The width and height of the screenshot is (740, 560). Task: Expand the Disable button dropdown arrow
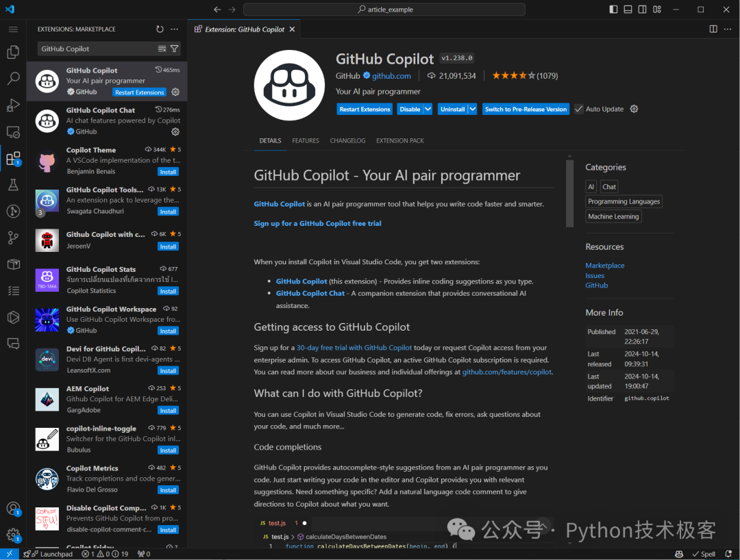(428, 109)
